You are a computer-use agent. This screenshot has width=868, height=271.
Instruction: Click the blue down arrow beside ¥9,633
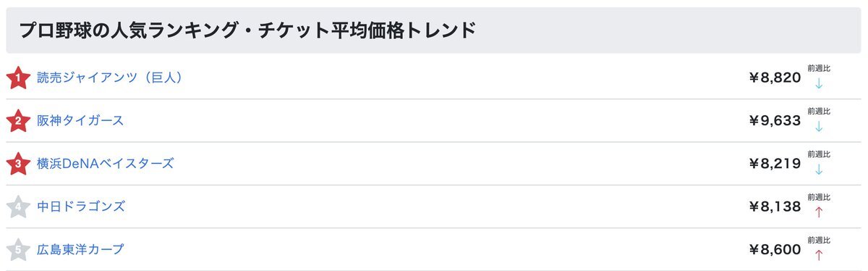pyautogui.click(x=819, y=126)
